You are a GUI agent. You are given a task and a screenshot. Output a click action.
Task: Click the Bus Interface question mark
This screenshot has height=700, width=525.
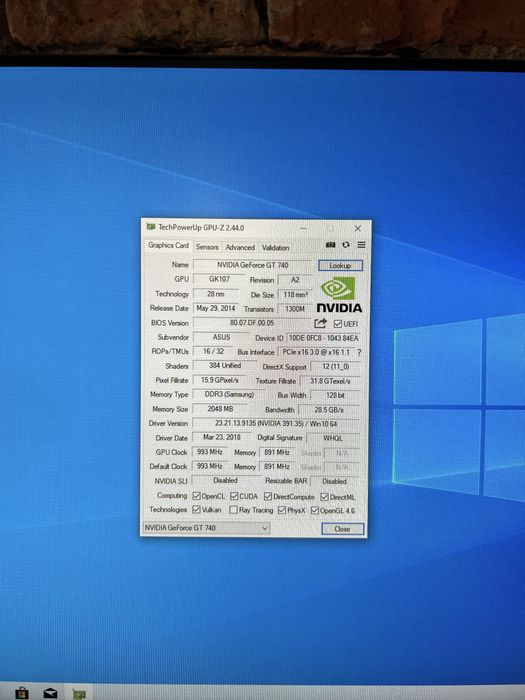click(x=359, y=352)
